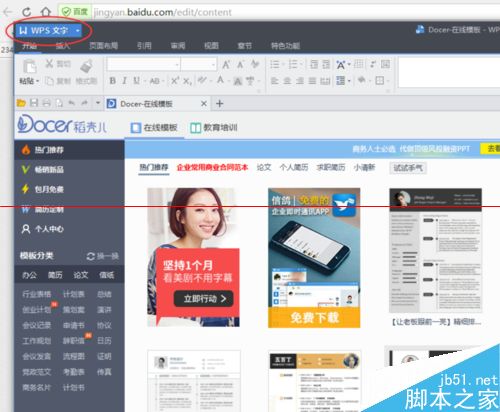The height and width of the screenshot is (412, 500).
Task: Switch to the 特色功能 ribbon tab
Action: point(285,46)
